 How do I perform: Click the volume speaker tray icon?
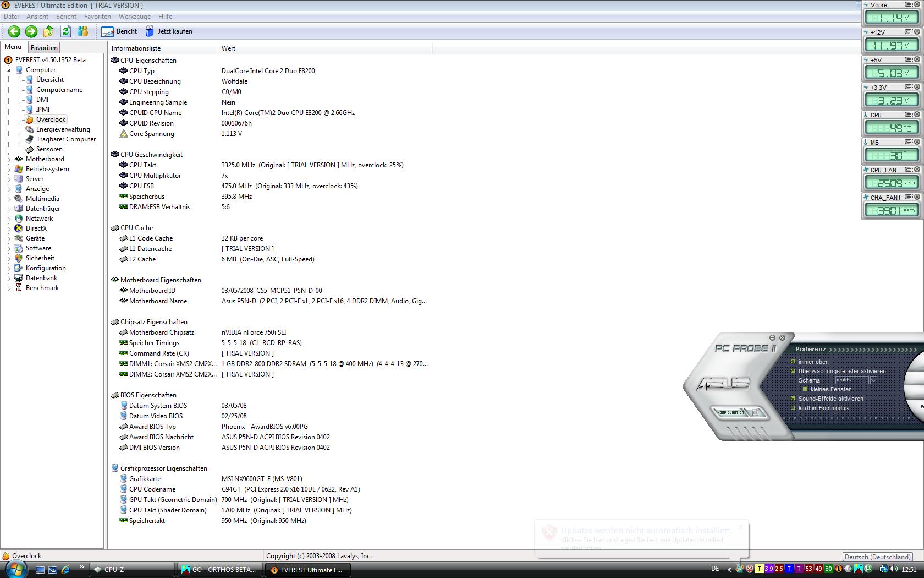(895, 569)
